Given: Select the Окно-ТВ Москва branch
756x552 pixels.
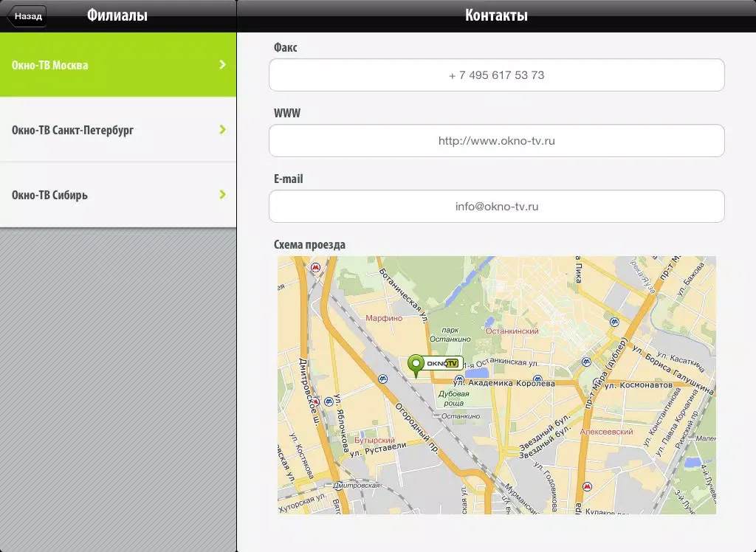Looking at the screenshot, I should click(118, 65).
